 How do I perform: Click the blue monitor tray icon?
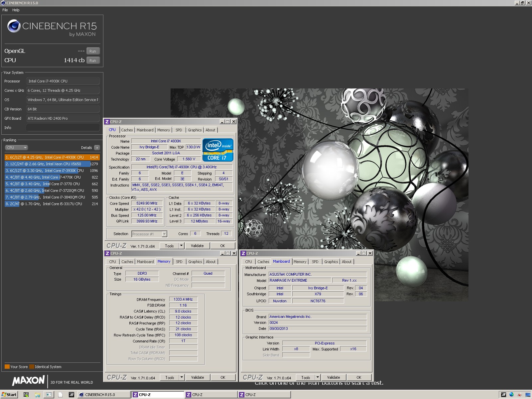pos(528,395)
